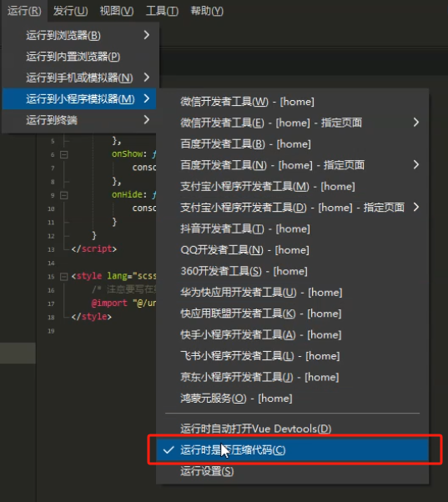Run with 支付宝小程序开发者工具(M) - [home]
Screen dimensions: 448x502
tap(292, 186)
